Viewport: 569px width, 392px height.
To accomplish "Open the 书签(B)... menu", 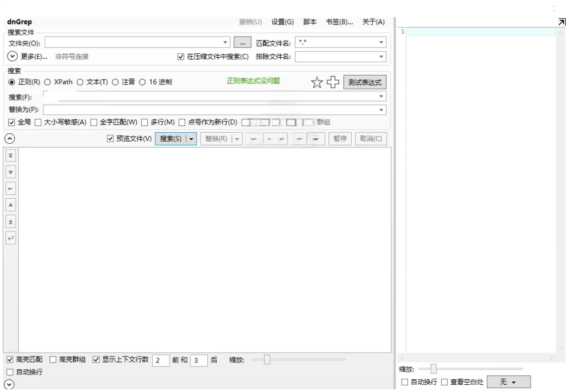I will [x=339, y=22].
